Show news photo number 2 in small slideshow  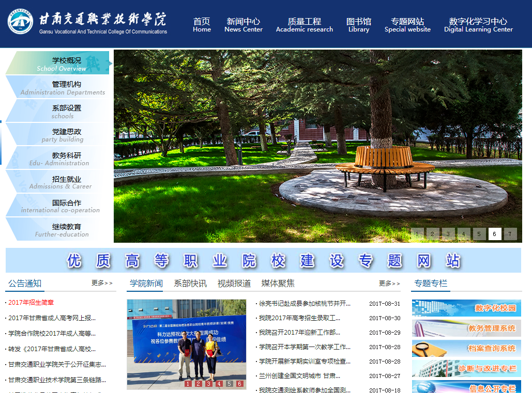coord(198,384)
